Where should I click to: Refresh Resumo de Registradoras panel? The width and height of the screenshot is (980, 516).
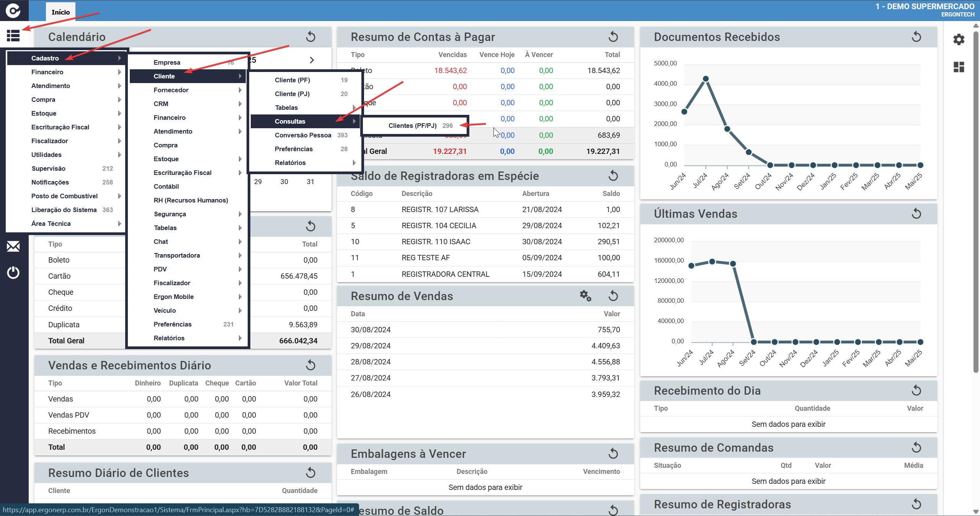(x=916, y=504)
